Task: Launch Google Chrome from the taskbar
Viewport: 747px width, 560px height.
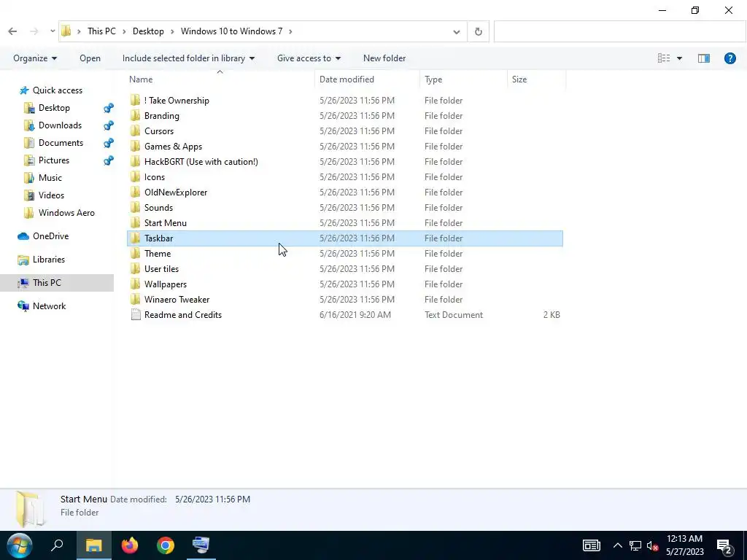Action: (166, 545)
